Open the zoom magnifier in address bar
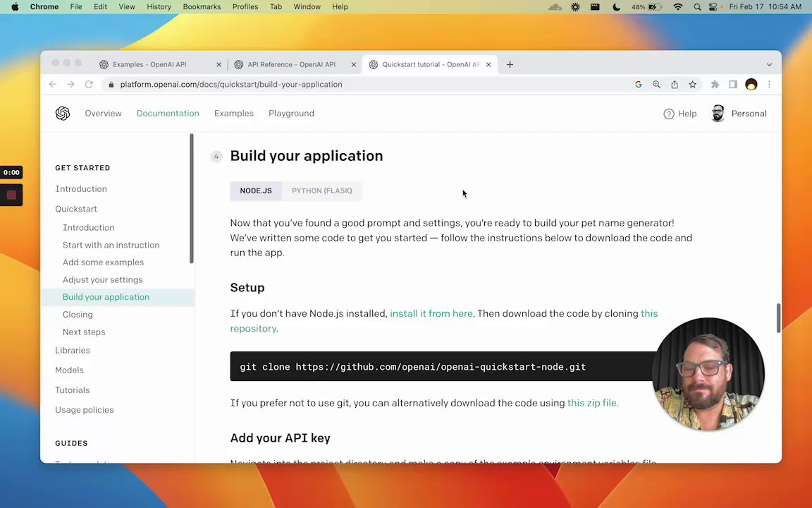The width and height of the screenshot is (812, 508). [x=656, y=85]
